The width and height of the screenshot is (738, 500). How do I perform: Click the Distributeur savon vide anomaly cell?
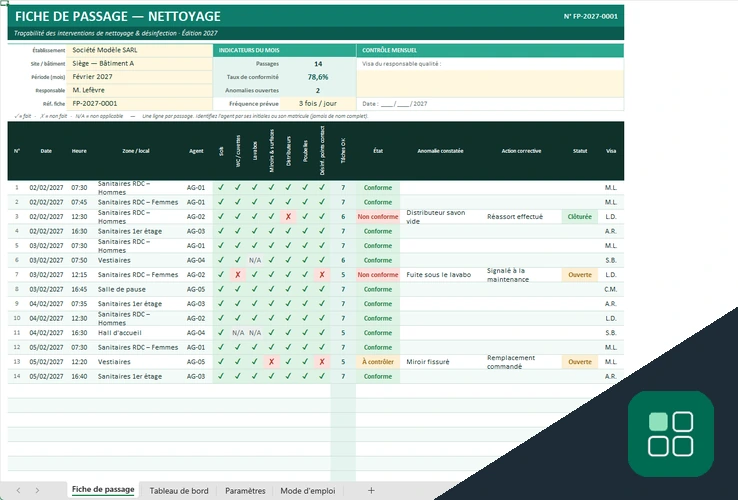(x=441, y=217)
